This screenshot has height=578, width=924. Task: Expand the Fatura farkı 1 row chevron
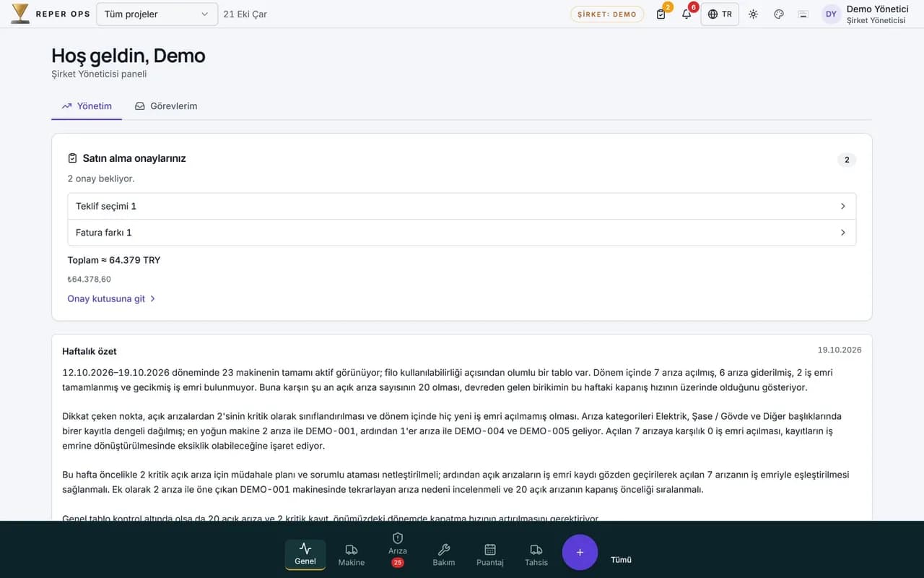pyautogui.click(x=842, y=233)
